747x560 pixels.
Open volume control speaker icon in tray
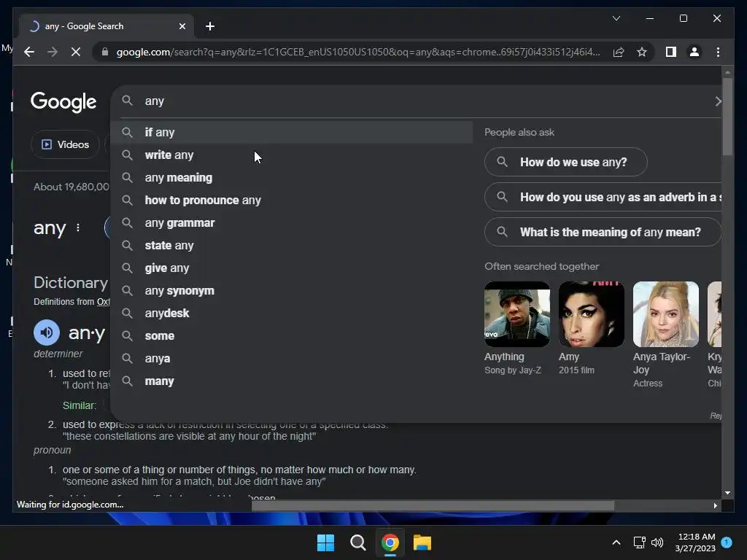(x=657, y=542)
